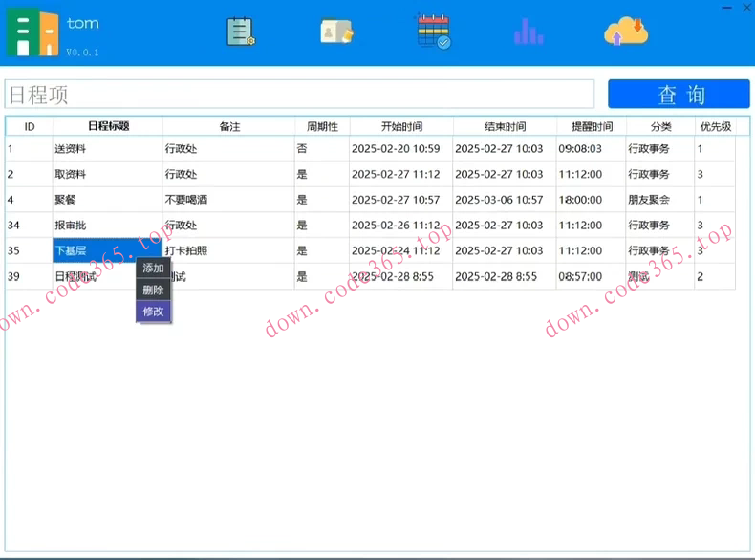Open the notepad settings icon in toolbar
The width and height of the screenshot is (755, 560).
click(x=240, y=32)
